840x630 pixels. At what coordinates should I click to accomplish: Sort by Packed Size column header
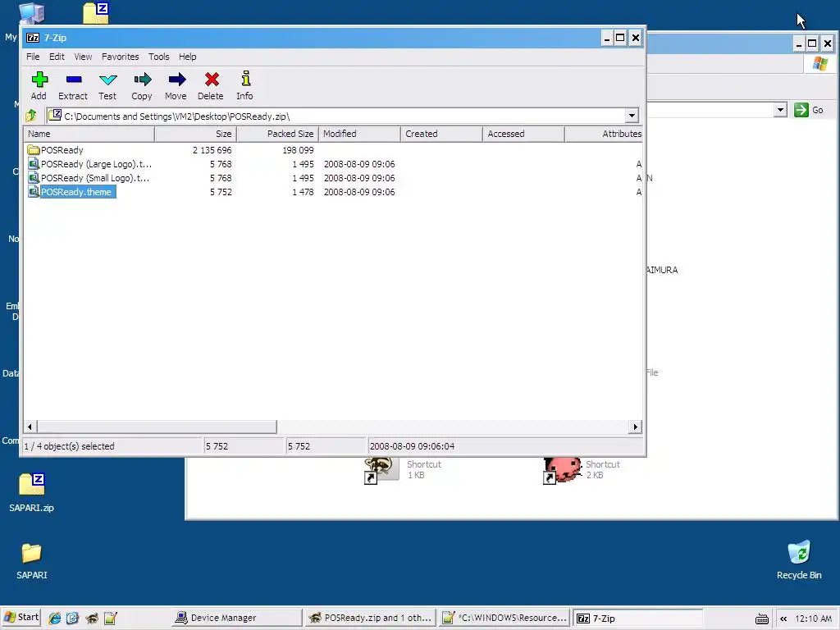point(277,134)
